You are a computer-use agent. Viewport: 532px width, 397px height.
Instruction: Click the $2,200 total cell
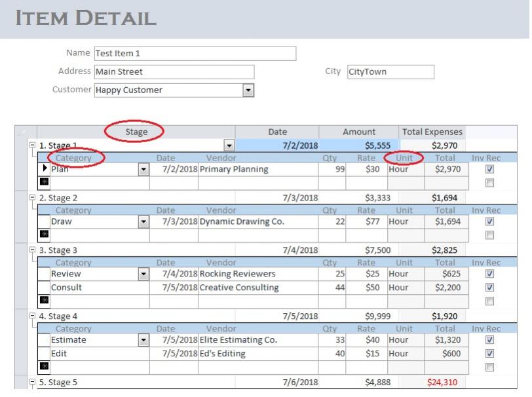point(446,288)
